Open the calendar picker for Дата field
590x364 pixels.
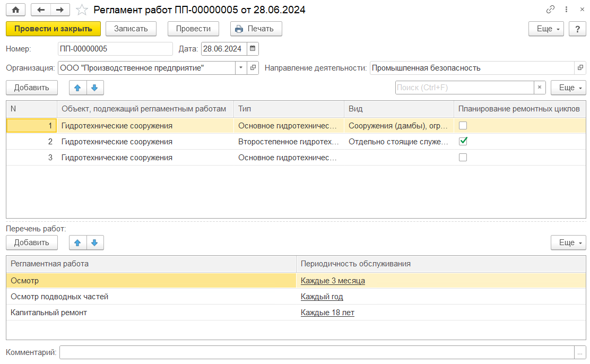(x=253, y=49)
